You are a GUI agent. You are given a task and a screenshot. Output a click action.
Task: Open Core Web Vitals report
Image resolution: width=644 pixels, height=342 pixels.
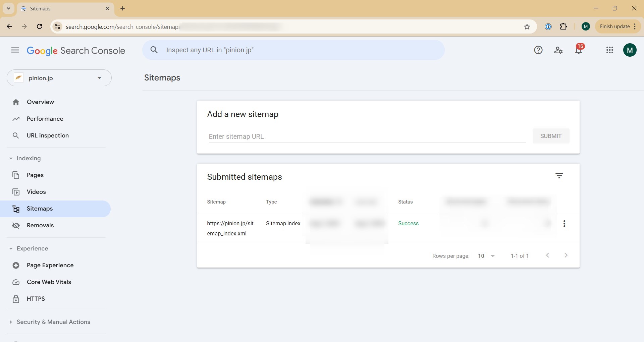(49, 282)
